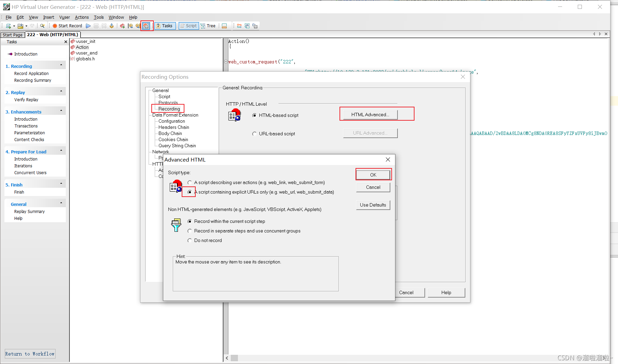This screenshot has height=364, width=618.
Task: Open the Insert menu
Action: [x=48, y=17]
